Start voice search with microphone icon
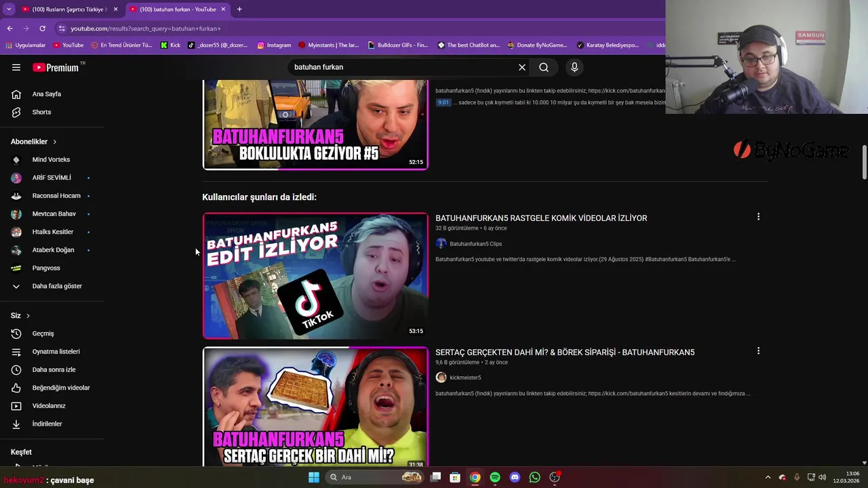This screenshot has height=488, width=868. [574, 67]
